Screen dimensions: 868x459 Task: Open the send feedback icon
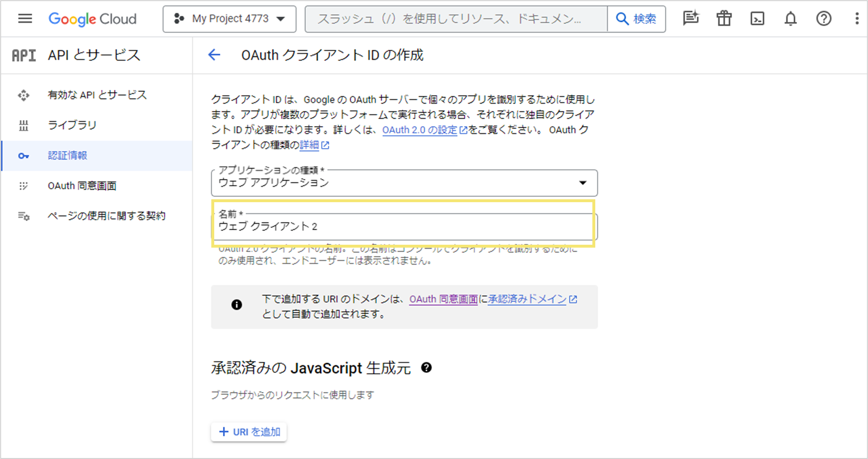(691, 18)
